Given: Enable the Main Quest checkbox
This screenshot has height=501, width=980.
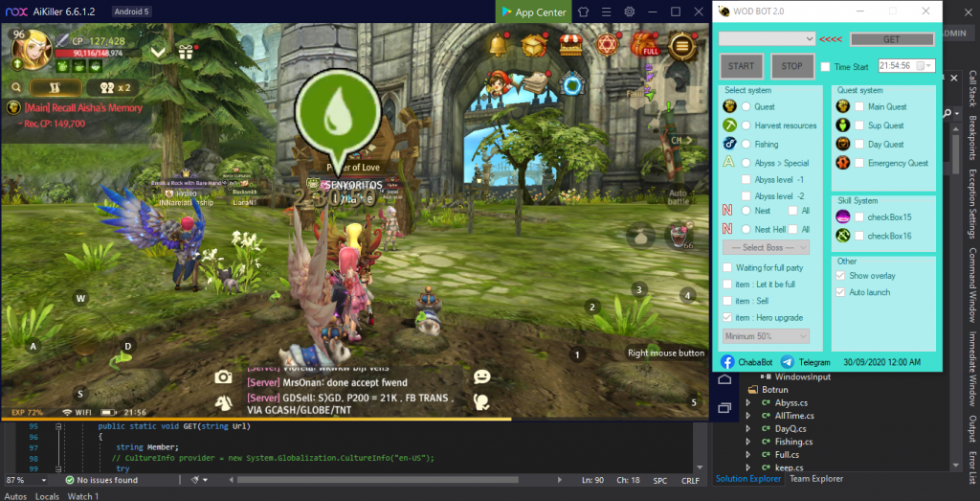Looking at the screenshot, I should click(x=860, y=106).
